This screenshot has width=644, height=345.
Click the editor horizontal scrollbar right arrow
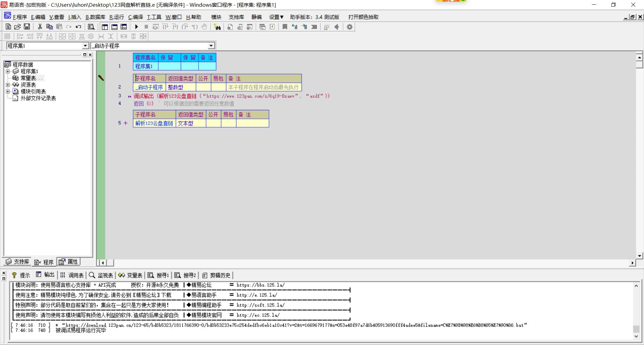(633, 263)
